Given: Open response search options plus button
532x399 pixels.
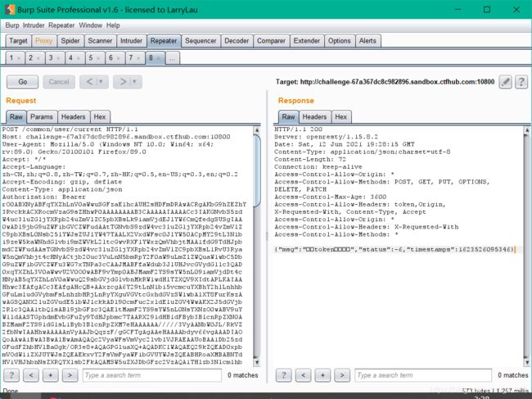Looking at the screenshot, I should [x=322, y=375].
